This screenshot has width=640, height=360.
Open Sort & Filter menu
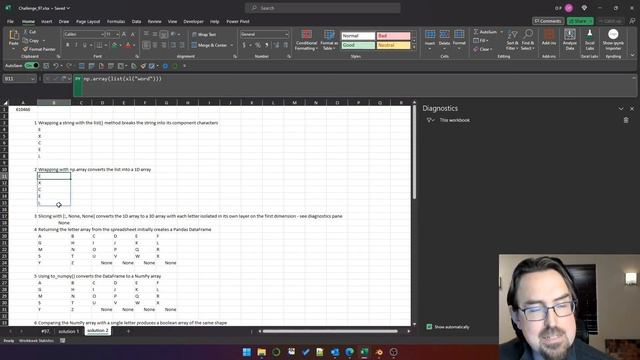[512, 40]
